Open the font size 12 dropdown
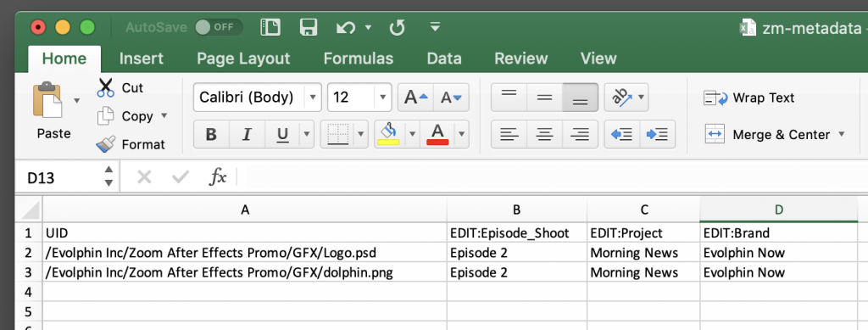The image size is (868, 330). click(382, 98)
